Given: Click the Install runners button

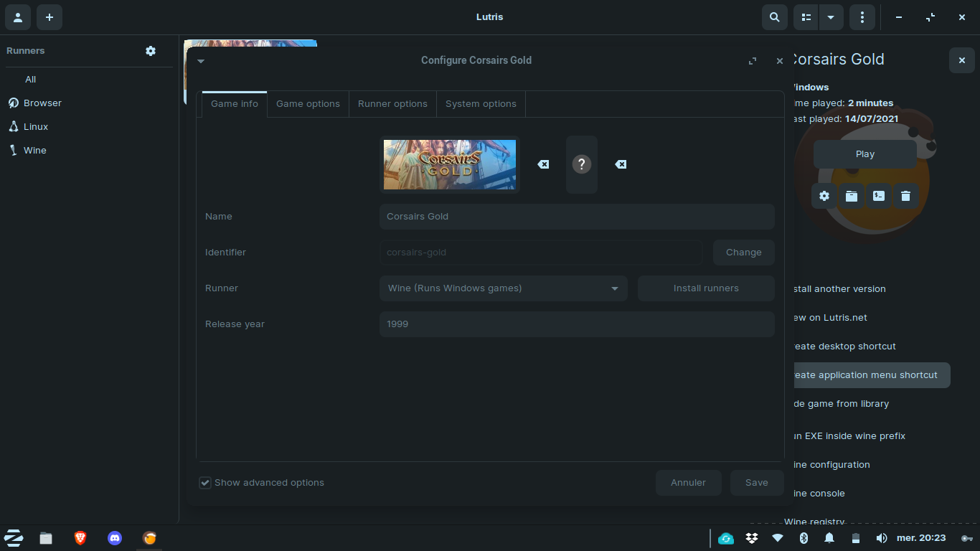Looking at the screenshot, I should [706, 288].
